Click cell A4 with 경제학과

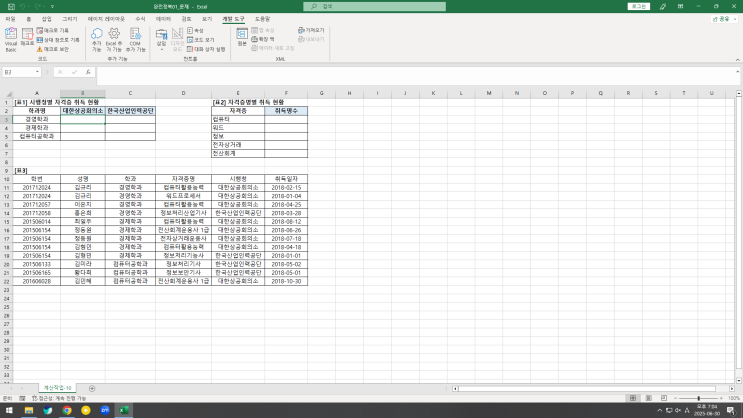point(36,128)
